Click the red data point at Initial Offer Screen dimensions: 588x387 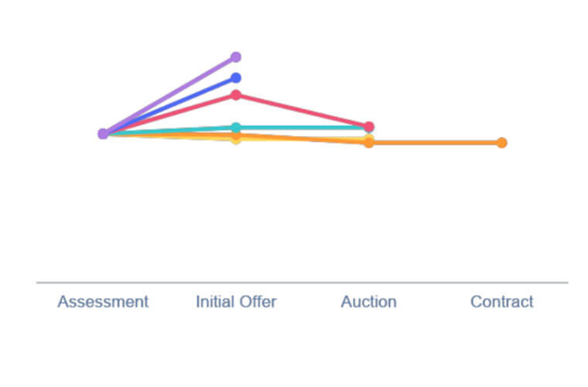[x=235, y=95]
